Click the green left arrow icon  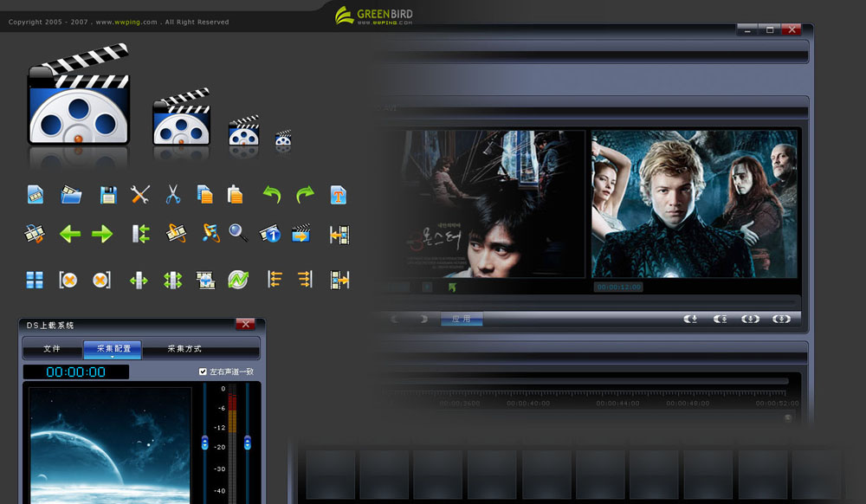pos(70,234)
